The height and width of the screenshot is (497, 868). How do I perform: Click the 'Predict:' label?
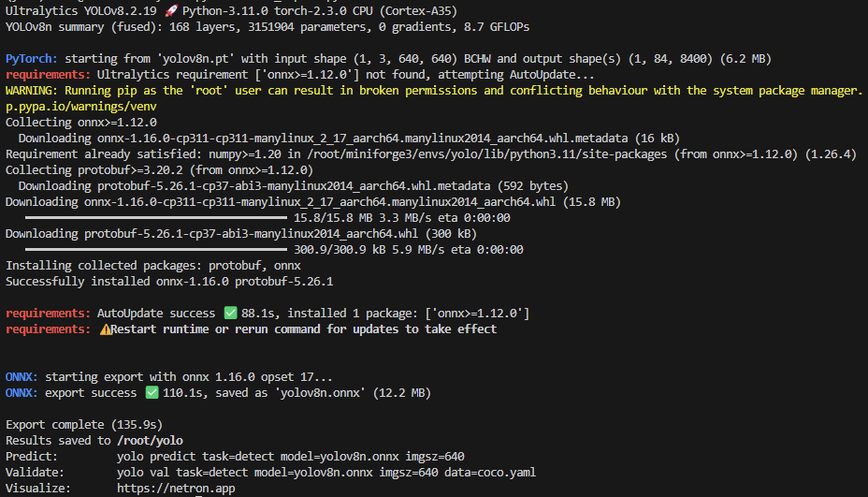click(32, 457)
